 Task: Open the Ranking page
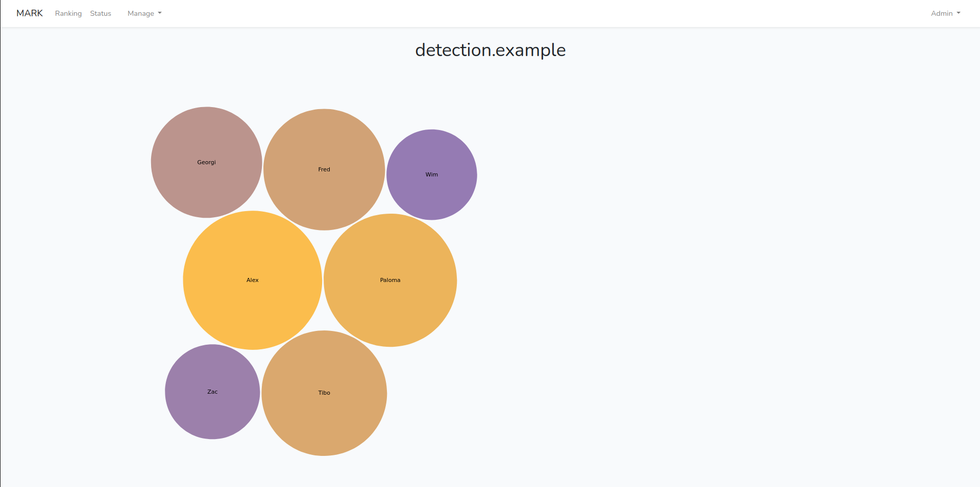pos(68,13)
